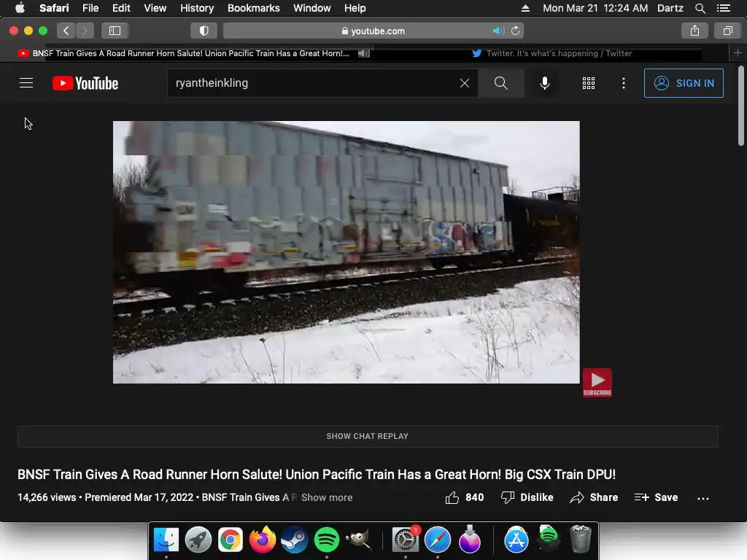Go to YouTube home via logo
Screen dimensions: 747x560
[85, 83]
